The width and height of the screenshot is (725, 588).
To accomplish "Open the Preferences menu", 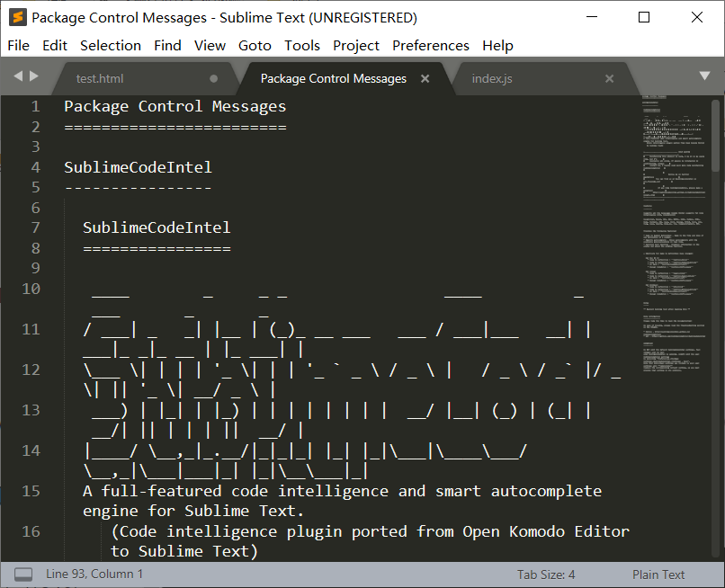I will click(431, 45).
